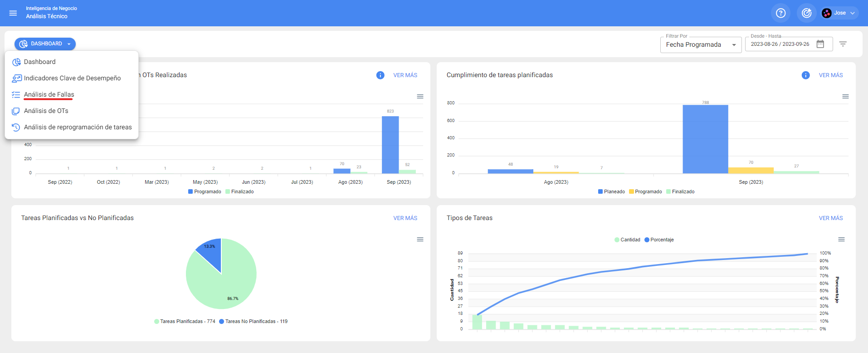Open the calendar date picker icon

[x=820, y=44]
